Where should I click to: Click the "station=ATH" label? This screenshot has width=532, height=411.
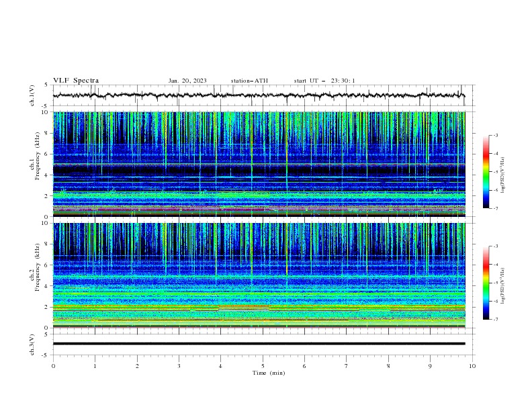(249, 81)
